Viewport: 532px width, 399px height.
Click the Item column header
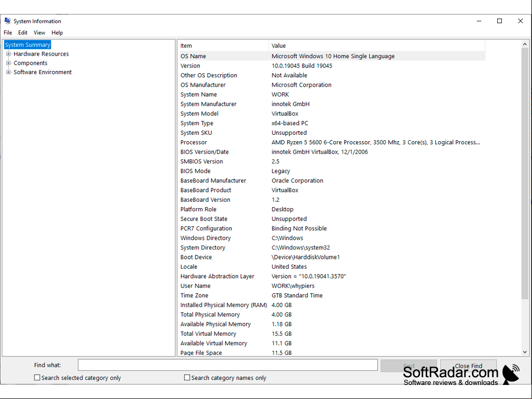[x=224, y=46]
